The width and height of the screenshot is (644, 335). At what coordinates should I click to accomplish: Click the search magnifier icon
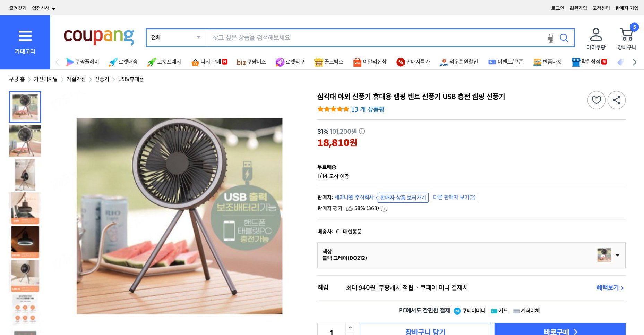tap(564, 37)
